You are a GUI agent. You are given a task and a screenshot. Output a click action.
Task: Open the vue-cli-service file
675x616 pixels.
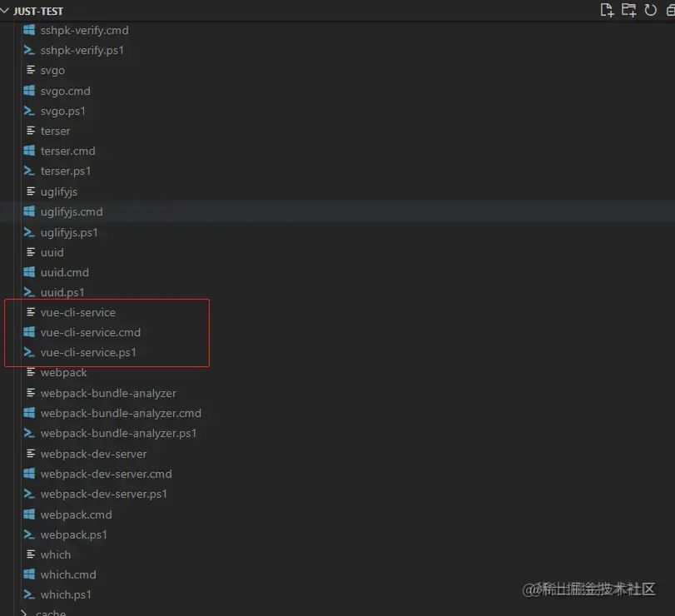pyautogui.click(x=78, y=312)
